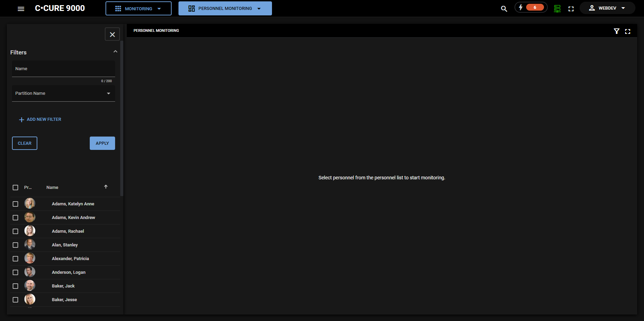Viewport: 644px width, 321px height.
Task: Select the checkbox for Baker, Jack
Action: click(15, 286)
